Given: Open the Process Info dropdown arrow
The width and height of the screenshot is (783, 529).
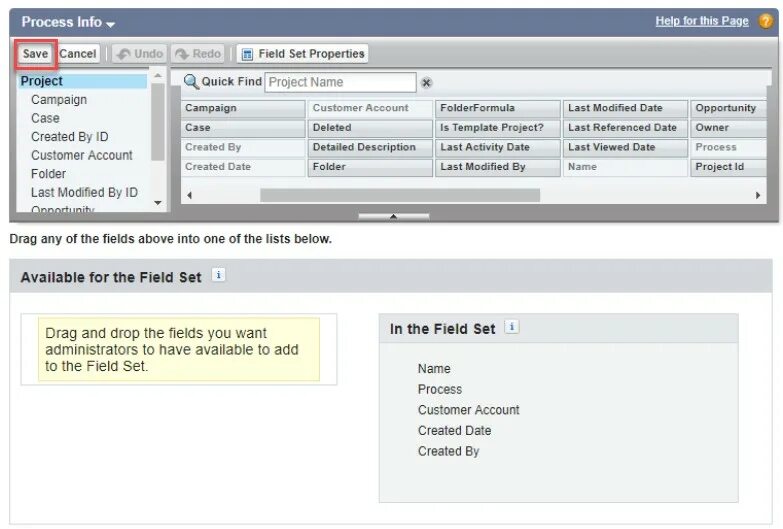Looking at the screenshot, I should point(110,24).
